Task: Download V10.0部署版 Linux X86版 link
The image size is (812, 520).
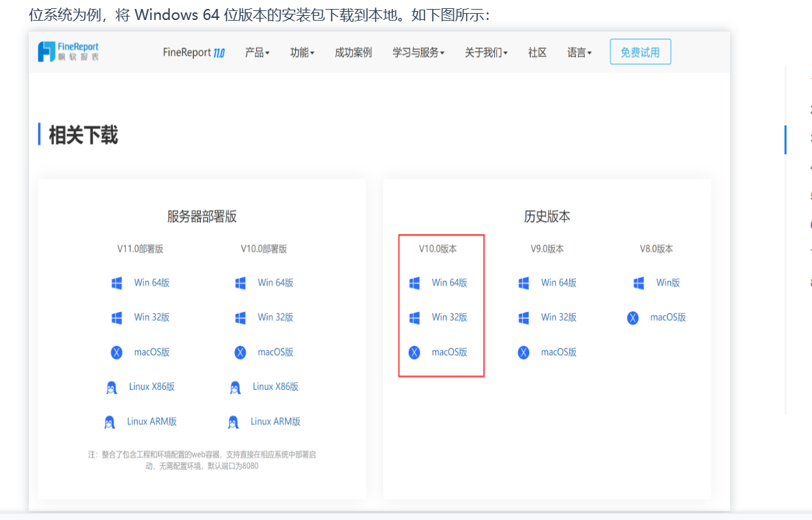Action: tap(275, 387)
